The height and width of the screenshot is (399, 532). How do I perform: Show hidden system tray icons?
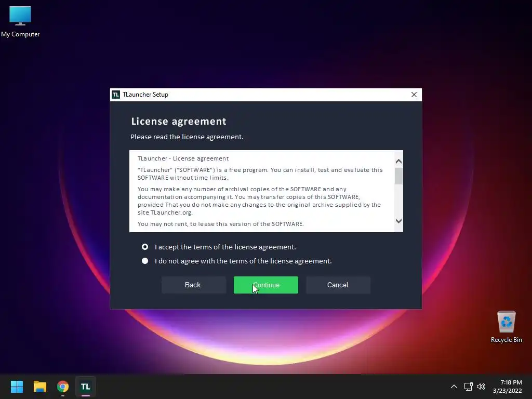click(454, 387)
